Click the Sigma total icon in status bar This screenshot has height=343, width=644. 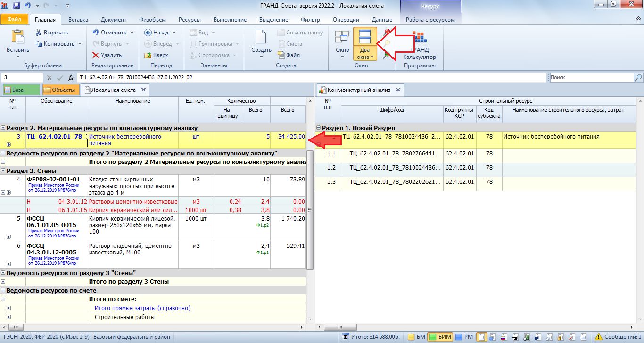coord(345,337)
